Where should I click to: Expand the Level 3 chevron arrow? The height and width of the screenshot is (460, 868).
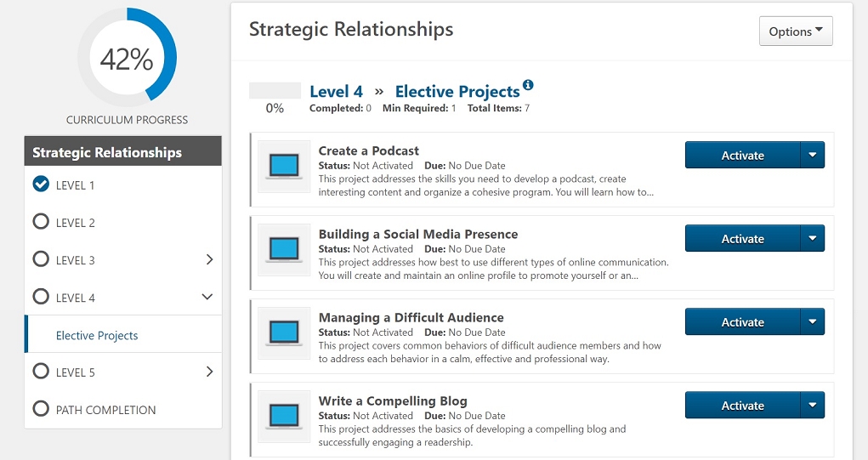(x=209, y=259)
